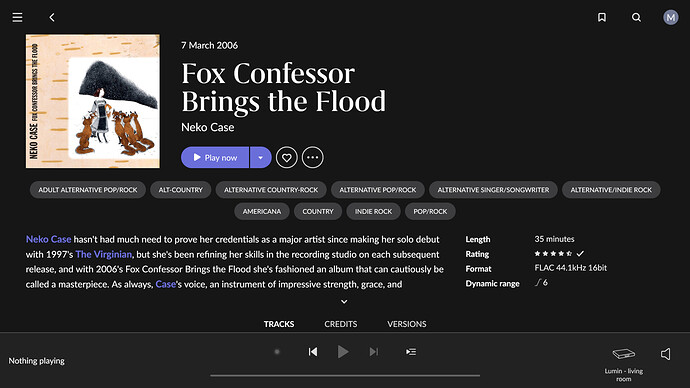Viewport: 690px width, 388px height.
Task: Select the POP/ROCK genre tag
Action: pos(430,212)
